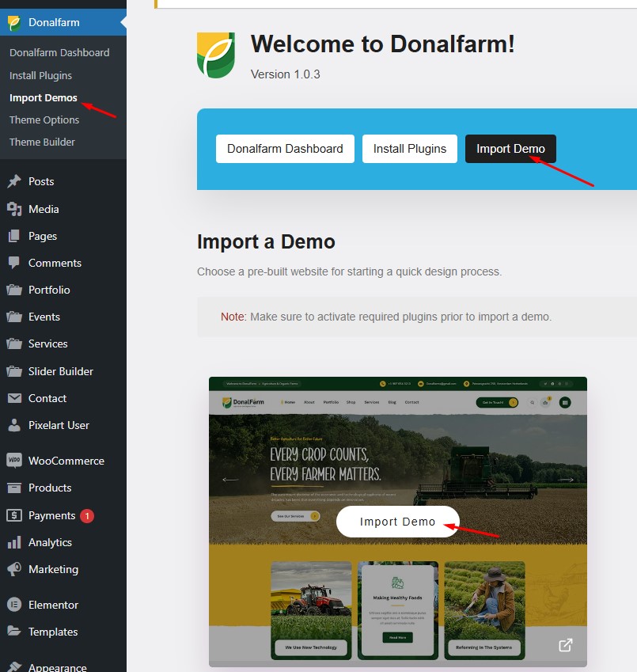Open Media via its sidebar icon
The width and height of the screenshot is (637, 672).
click(14, 209)
